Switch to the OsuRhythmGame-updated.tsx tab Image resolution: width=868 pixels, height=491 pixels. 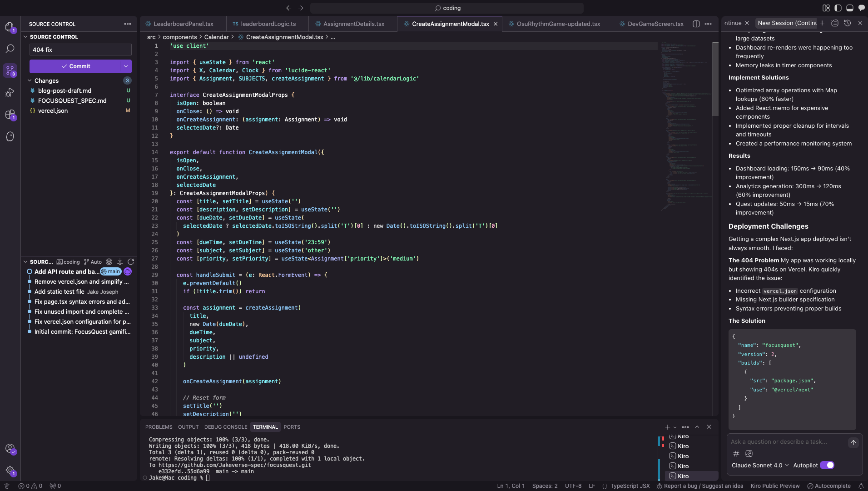coord(558,24)
